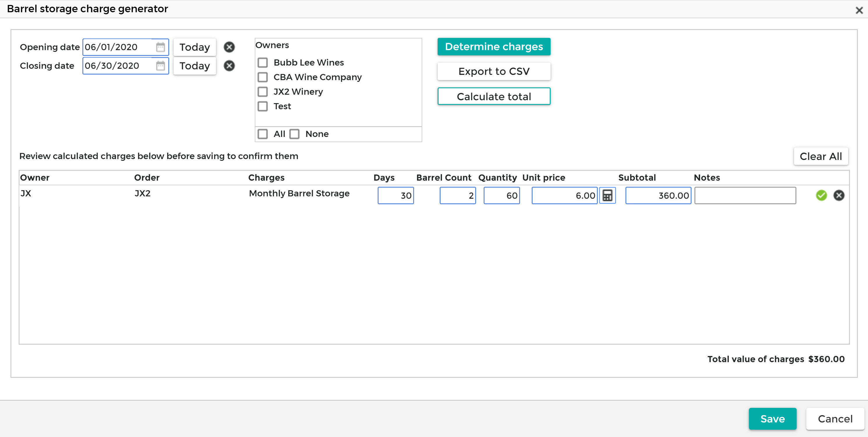Check the JX2 Winery owner
This screenshot has height=437, width=868.
[x=262, y=91]
